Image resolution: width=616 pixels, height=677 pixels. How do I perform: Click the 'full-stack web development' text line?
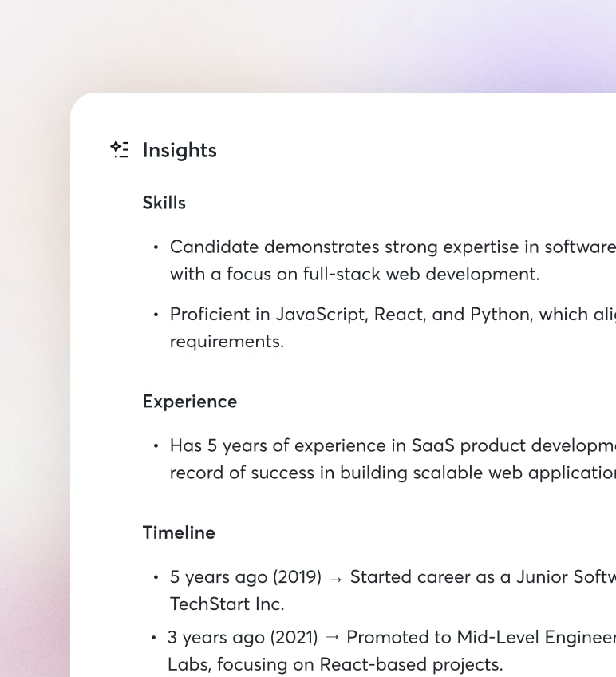pyautogui.click(x=355, y=274)
